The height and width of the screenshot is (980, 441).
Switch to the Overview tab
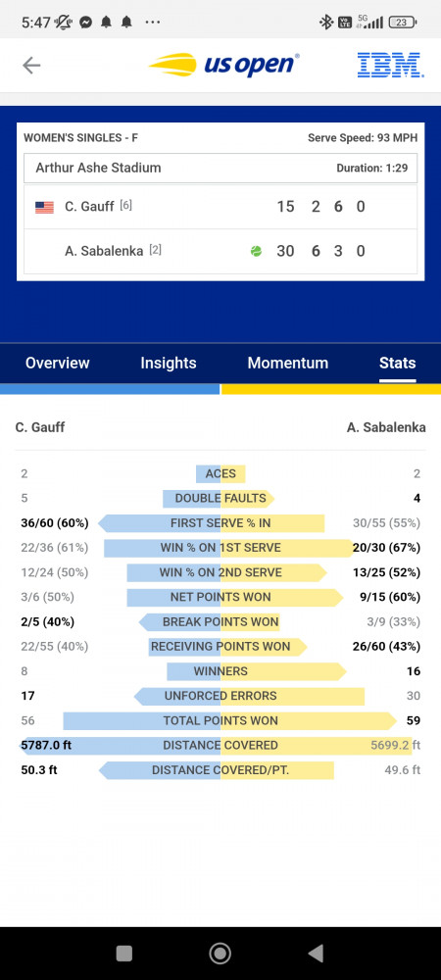click(58, 364)
